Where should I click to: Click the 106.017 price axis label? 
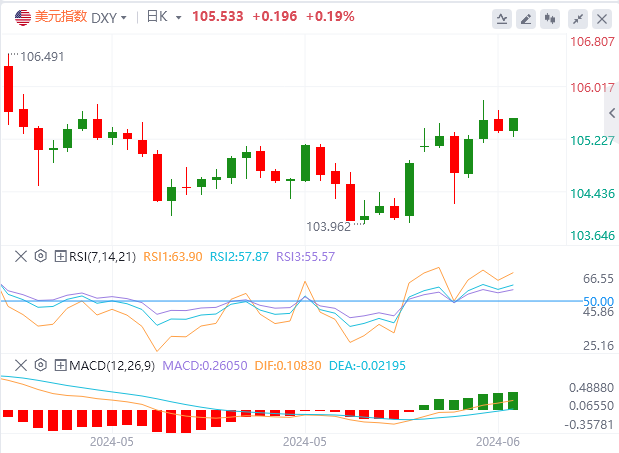point(592,88)
